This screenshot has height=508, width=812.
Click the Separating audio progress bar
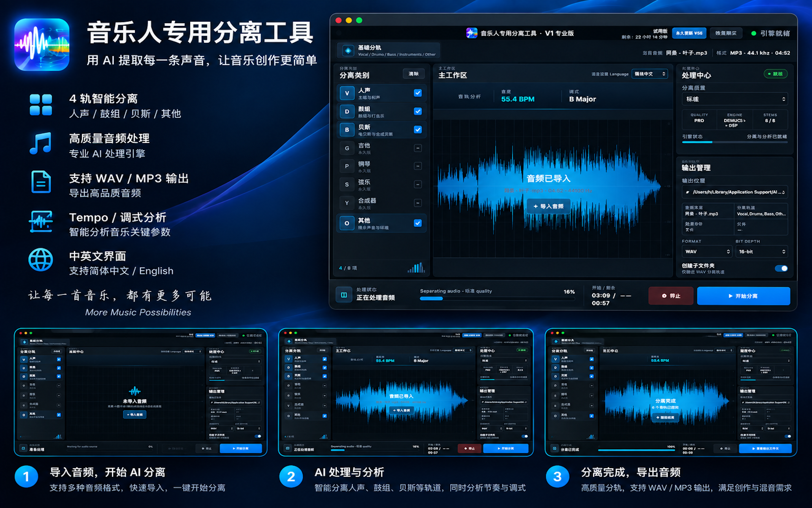(497, 298)
